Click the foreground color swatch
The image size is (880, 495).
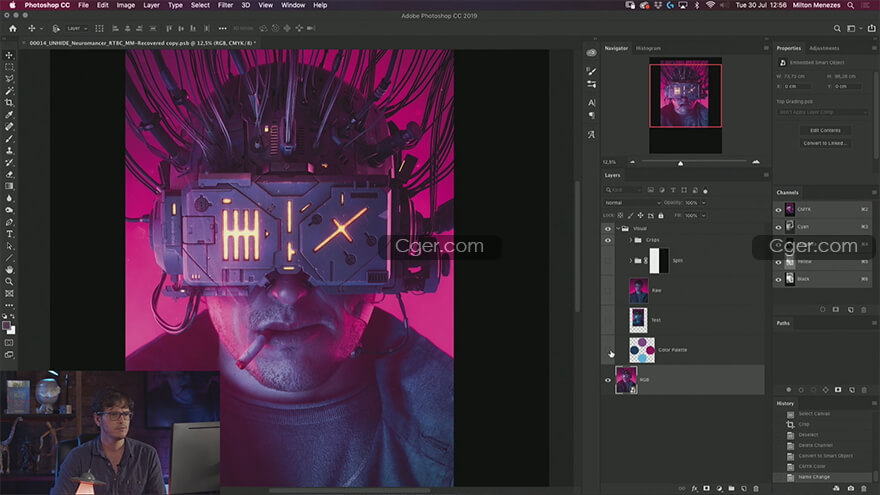[7, 326]
